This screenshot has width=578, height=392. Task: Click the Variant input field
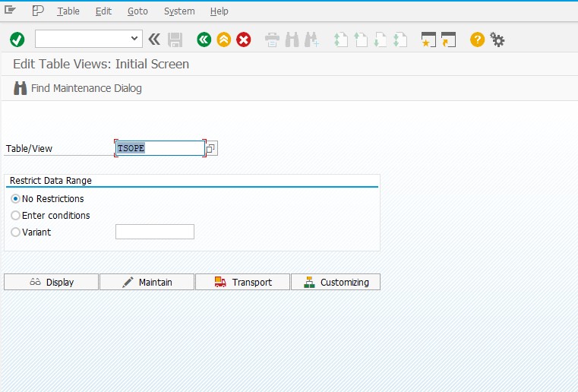pos(155,232)
